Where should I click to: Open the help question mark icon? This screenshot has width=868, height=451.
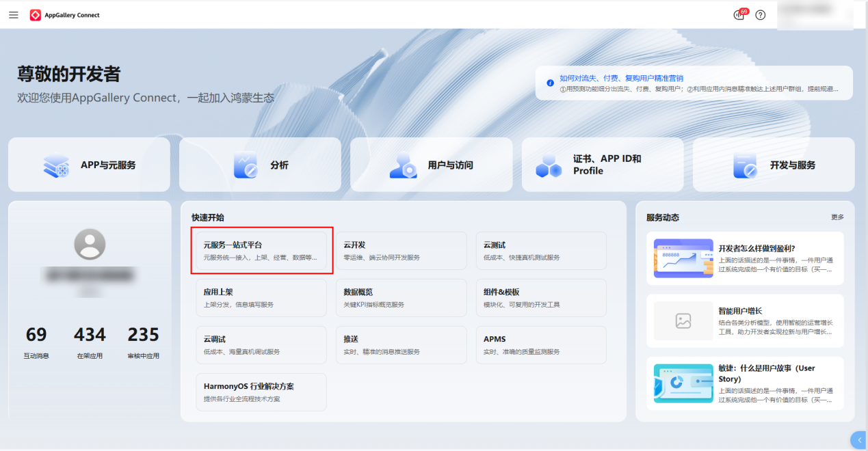[x=761, y=15]
